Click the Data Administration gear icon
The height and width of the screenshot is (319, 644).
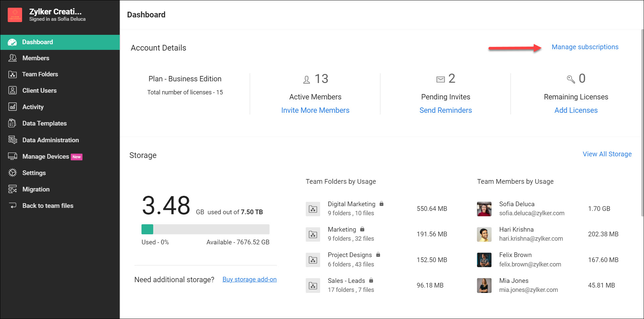point(12,140)
